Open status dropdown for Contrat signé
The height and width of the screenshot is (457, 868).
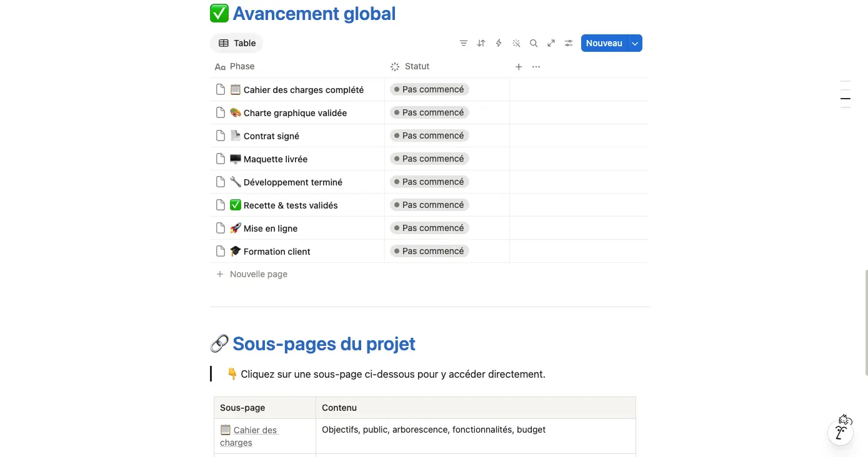[429, 135]
